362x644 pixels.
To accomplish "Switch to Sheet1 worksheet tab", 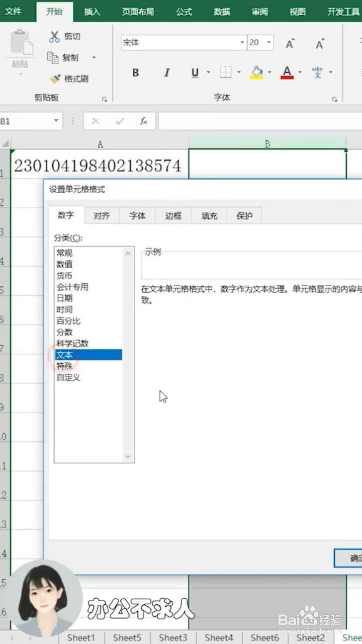I will coord(81,637).
